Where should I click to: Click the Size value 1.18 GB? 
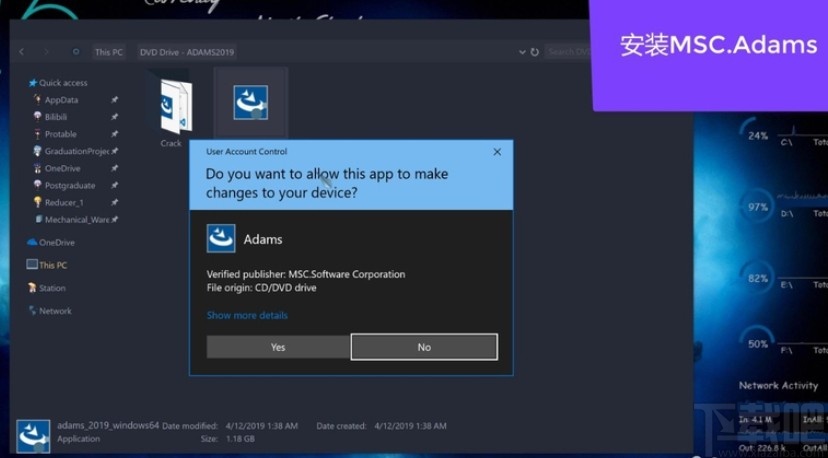coord(240,438)
